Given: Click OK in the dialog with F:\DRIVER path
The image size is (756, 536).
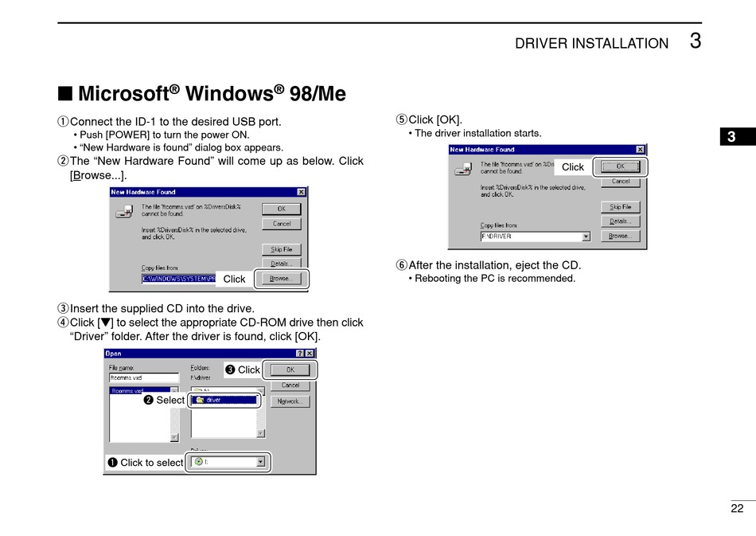Looking at the screenshot, I should (x=620, y=167).
